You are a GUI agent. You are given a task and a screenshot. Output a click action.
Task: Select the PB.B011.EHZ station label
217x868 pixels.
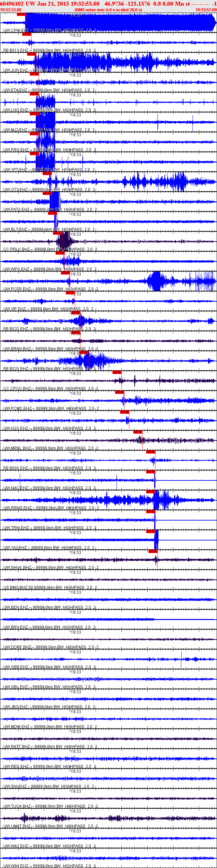click(x=16, y=50)
